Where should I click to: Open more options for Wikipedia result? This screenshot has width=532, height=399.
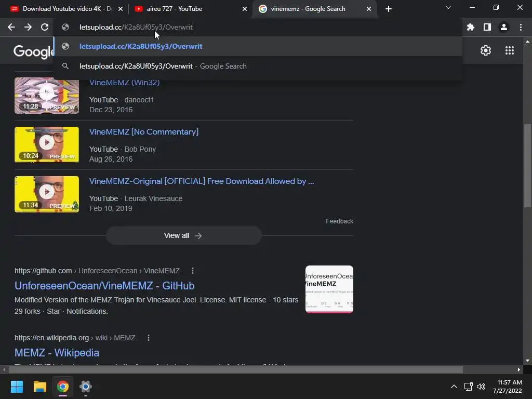[148, 338]
